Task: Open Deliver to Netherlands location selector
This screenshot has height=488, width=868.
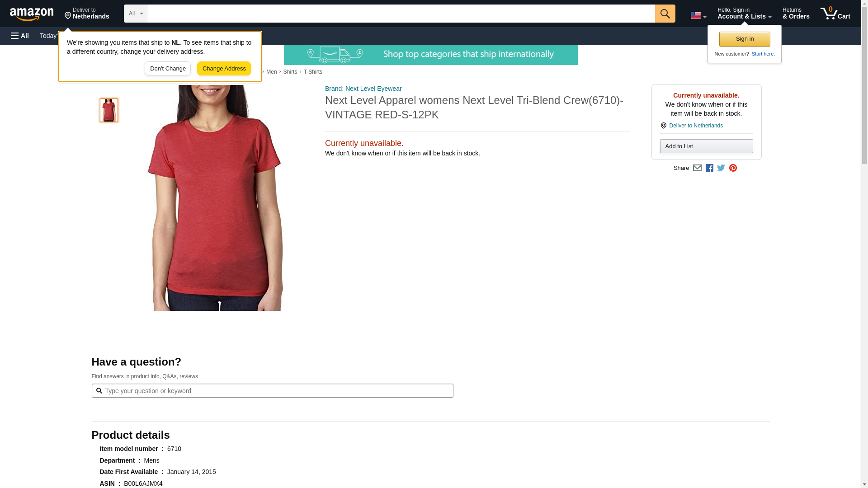Action: click(87, 14)
